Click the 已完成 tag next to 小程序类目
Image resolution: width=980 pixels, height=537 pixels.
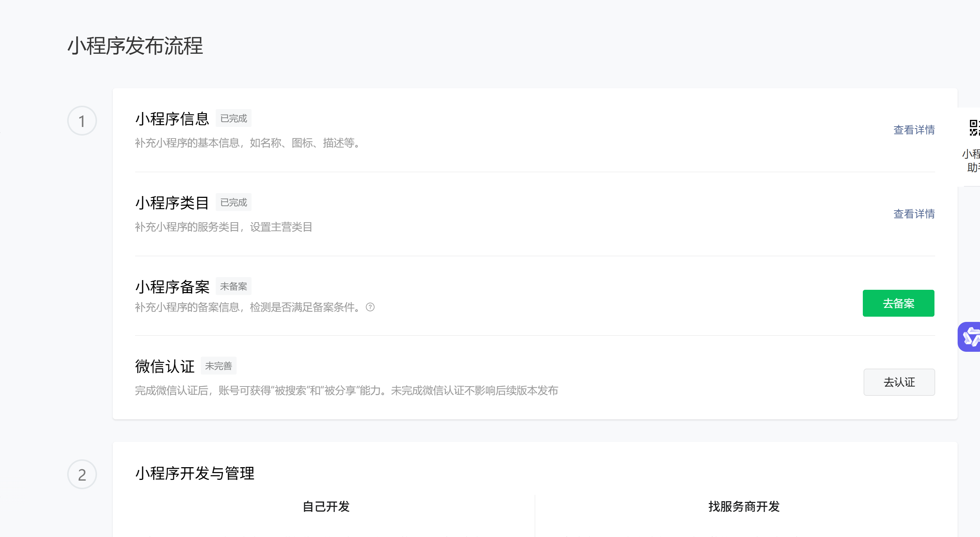[234, 202]
